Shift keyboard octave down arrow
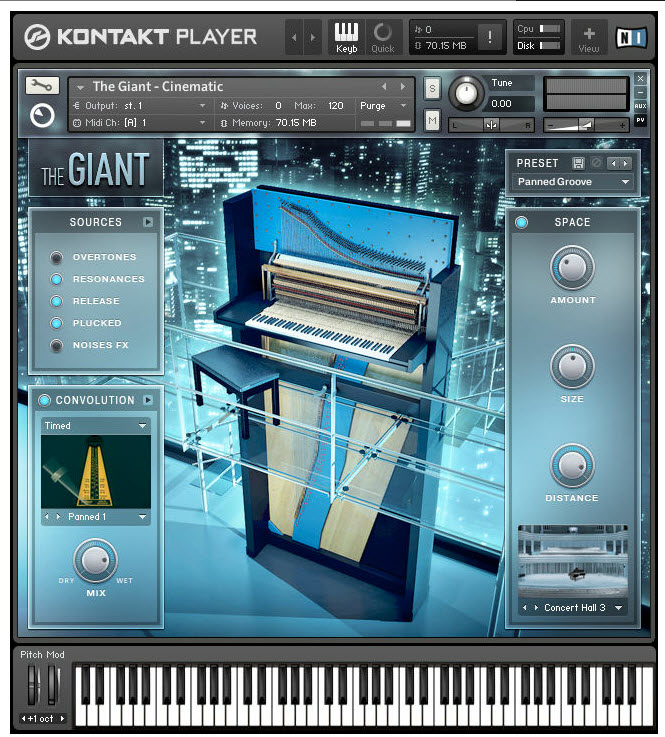 (23, 718)
